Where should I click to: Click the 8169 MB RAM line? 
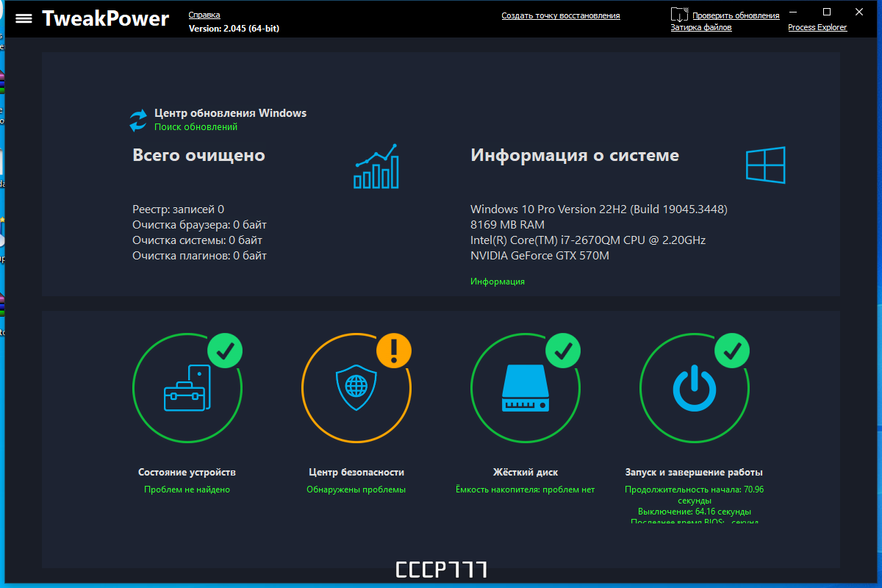point(507,225)
